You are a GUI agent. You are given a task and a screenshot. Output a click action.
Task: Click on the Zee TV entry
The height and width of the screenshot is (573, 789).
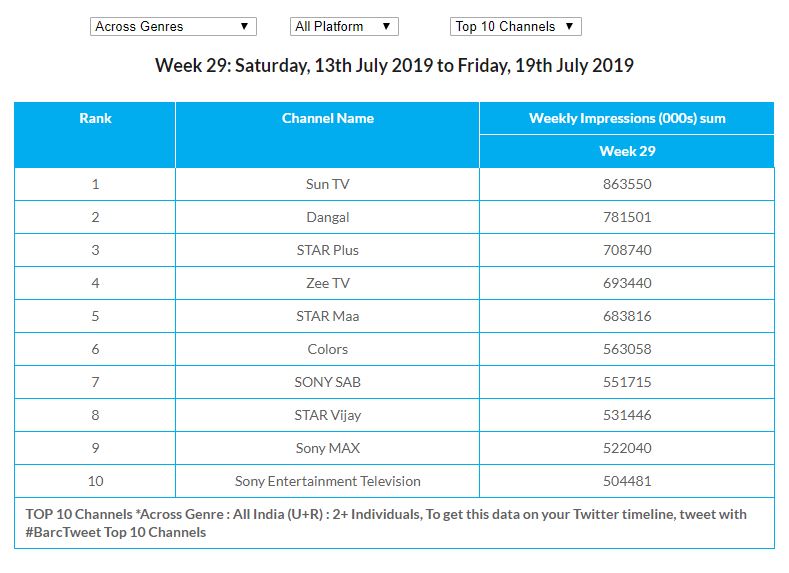point(327,283)
